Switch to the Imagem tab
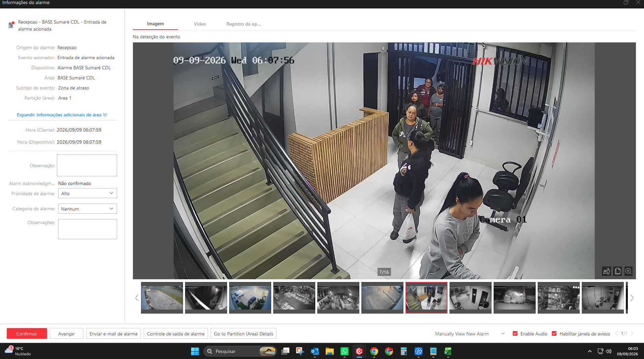 [x=155, y=24]
